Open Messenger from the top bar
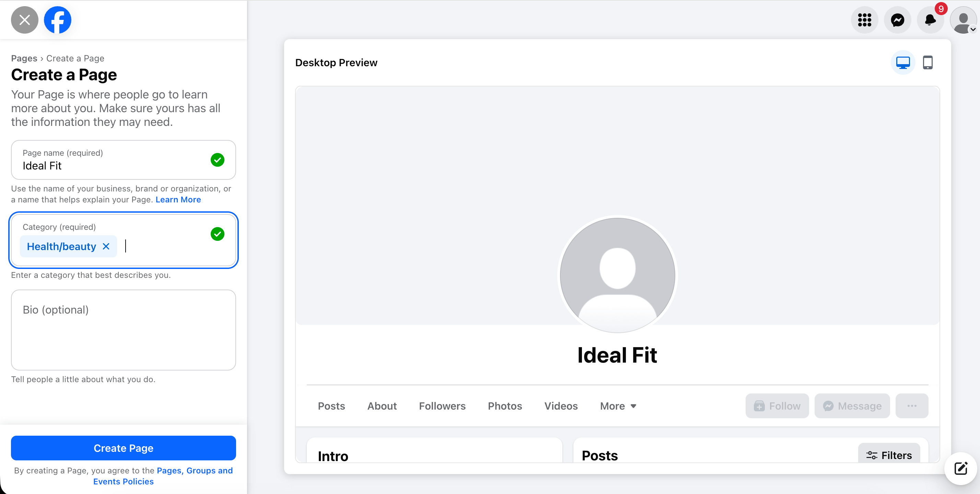Viewport: 980px width, 494px height. pos(897,20)
